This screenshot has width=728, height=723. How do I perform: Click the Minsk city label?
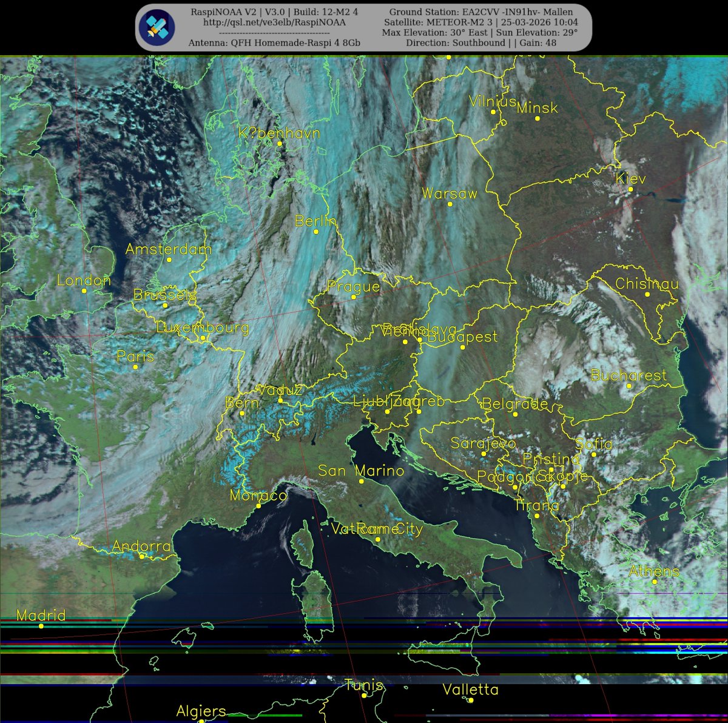(x=537, y=108)
